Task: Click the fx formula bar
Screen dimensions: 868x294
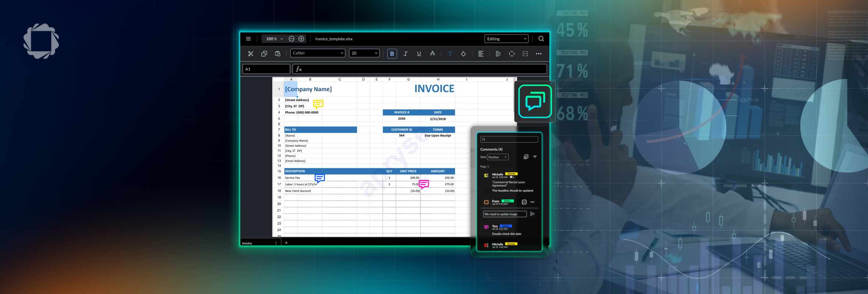Action: [x=420, y=69]
